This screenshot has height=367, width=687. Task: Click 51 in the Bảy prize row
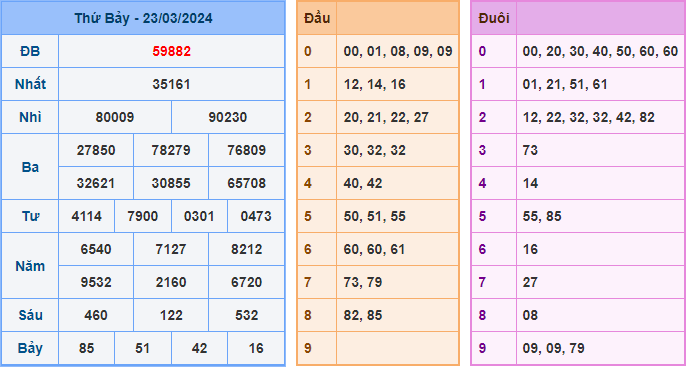tap(143, 348)
